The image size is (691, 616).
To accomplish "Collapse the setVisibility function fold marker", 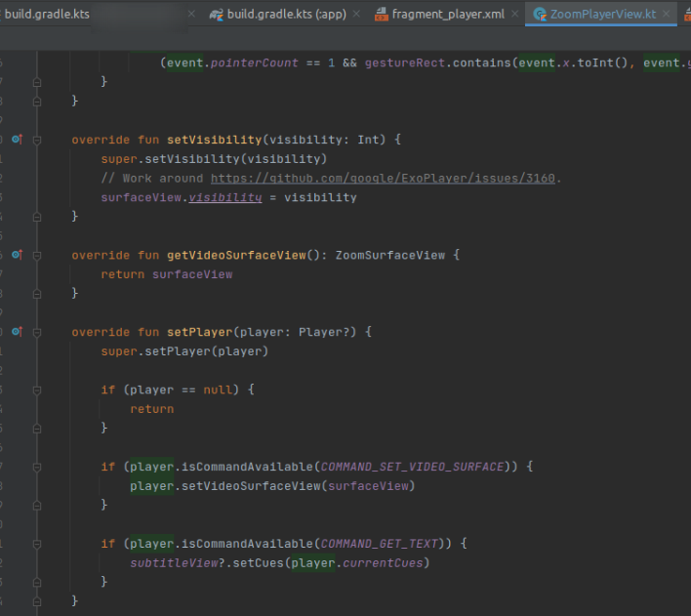I will (37, 141).
